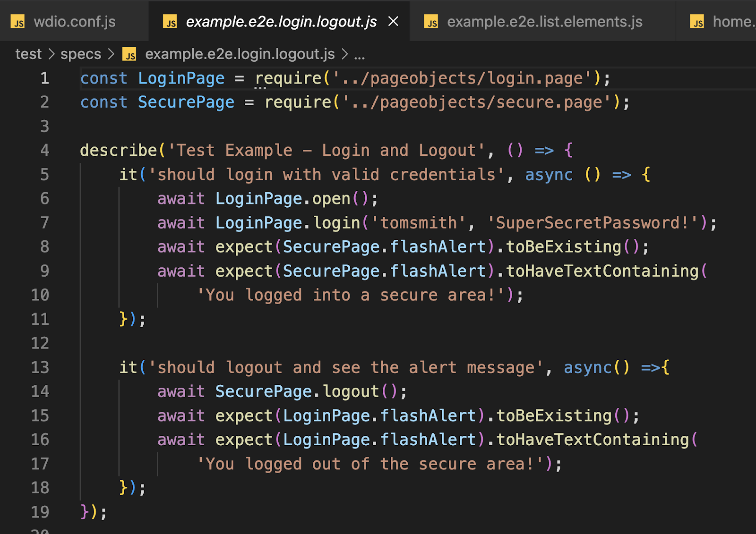Click 'should login with valid credentials' string
Viewport: 756px width, 534px height.
[326, 174]
